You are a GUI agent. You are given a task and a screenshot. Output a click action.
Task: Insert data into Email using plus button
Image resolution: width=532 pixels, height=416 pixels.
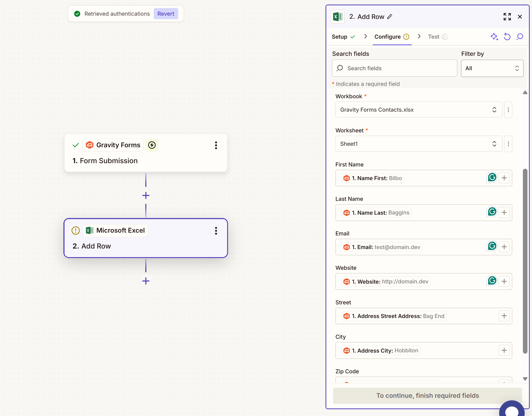click(x=504, y=247)
